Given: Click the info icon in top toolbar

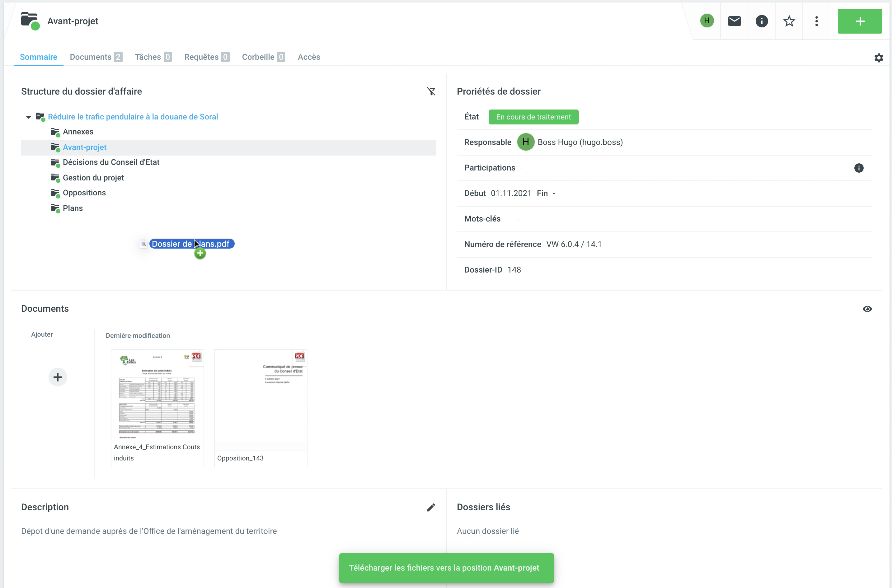Looking at the screenshot, I should pyautogui.click(x=762, y=21).
